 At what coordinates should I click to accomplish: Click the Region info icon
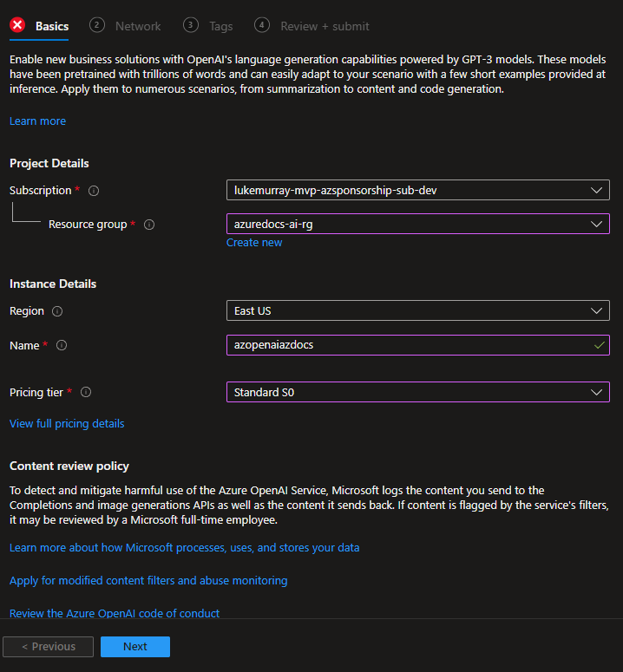tap(57, 311)
